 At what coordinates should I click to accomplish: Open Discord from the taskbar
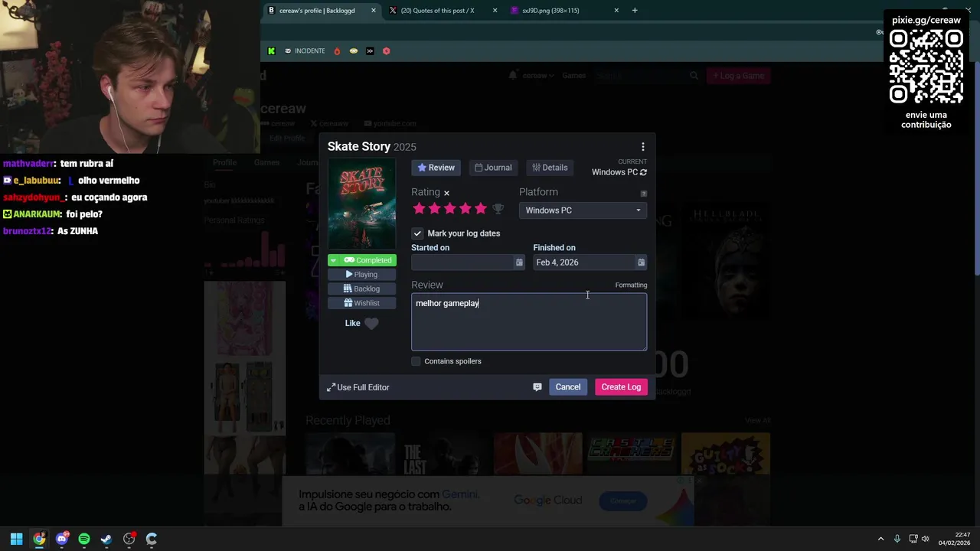click(x=62, y=539)
